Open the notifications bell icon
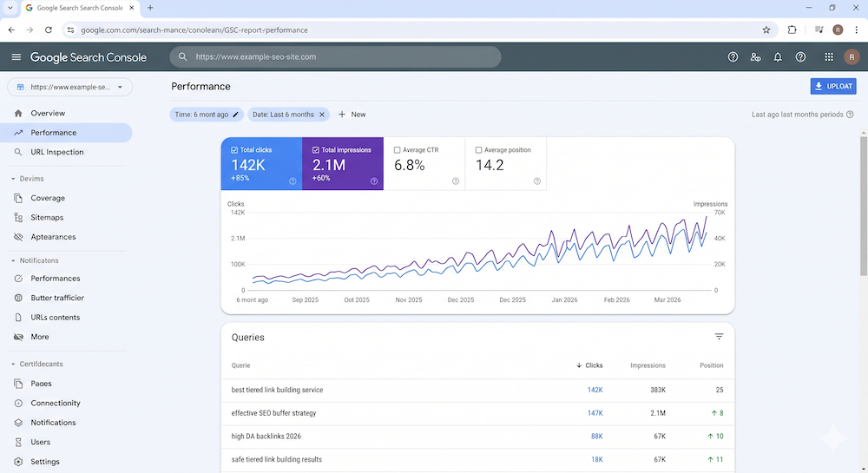The height and width of the screenshot is (473, 868). coord(778,57)
